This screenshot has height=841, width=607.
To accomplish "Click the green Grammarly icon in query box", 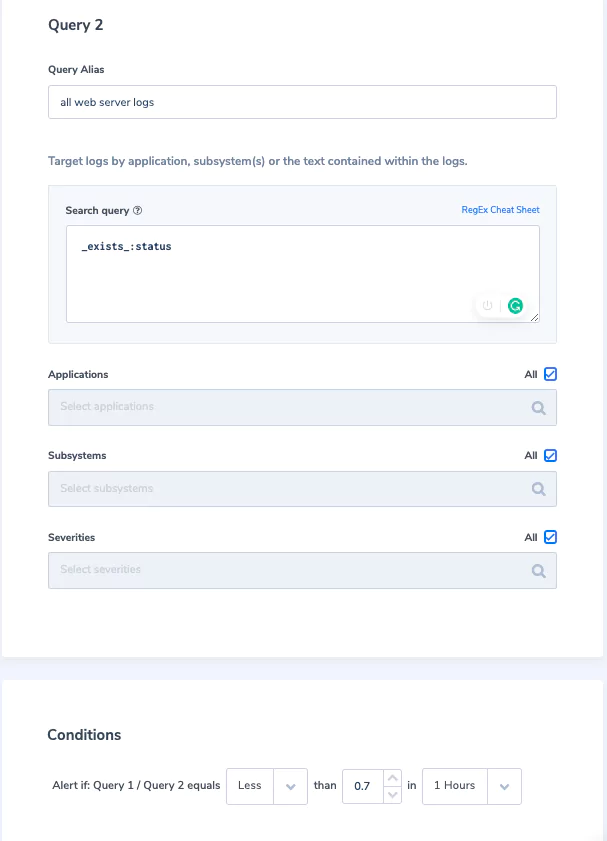I will tap(515, 306).
